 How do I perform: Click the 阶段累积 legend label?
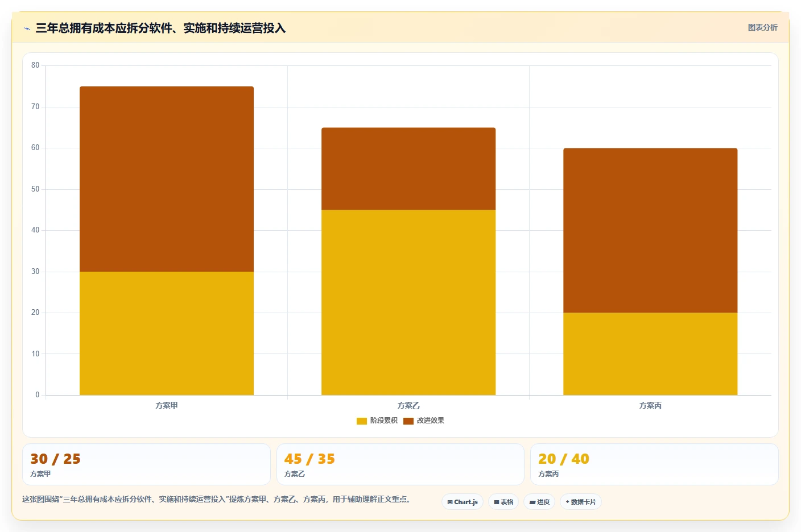[384, 421]
